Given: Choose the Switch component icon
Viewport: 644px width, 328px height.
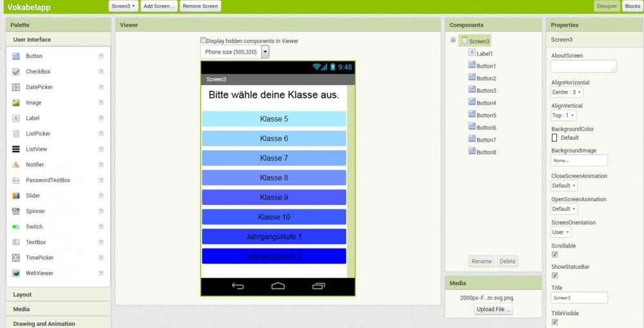Looking at the screenshot, I should pos(16,227).
